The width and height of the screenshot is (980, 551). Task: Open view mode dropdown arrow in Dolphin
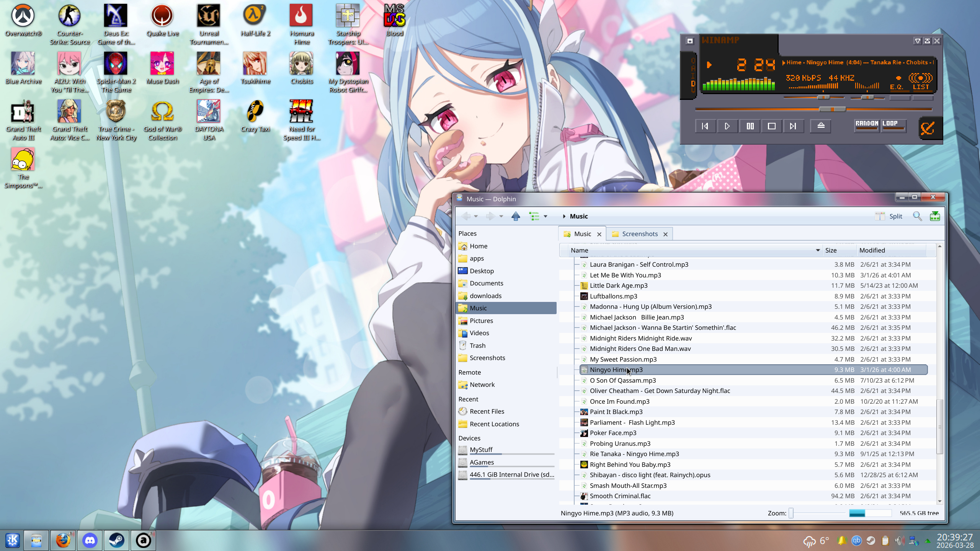pos(546,217)
